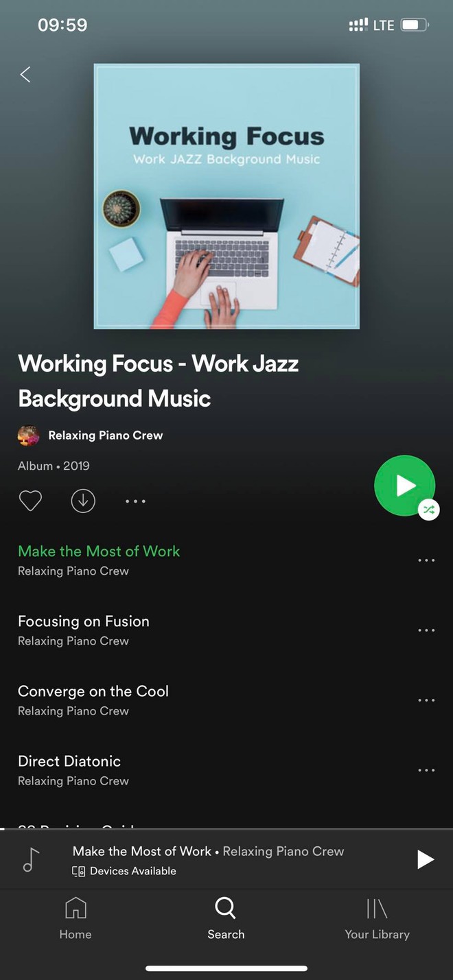Viewport: 453px width, 980px height.
Task: Open more options for Converge on the Cool
Action: pos(426,700)
